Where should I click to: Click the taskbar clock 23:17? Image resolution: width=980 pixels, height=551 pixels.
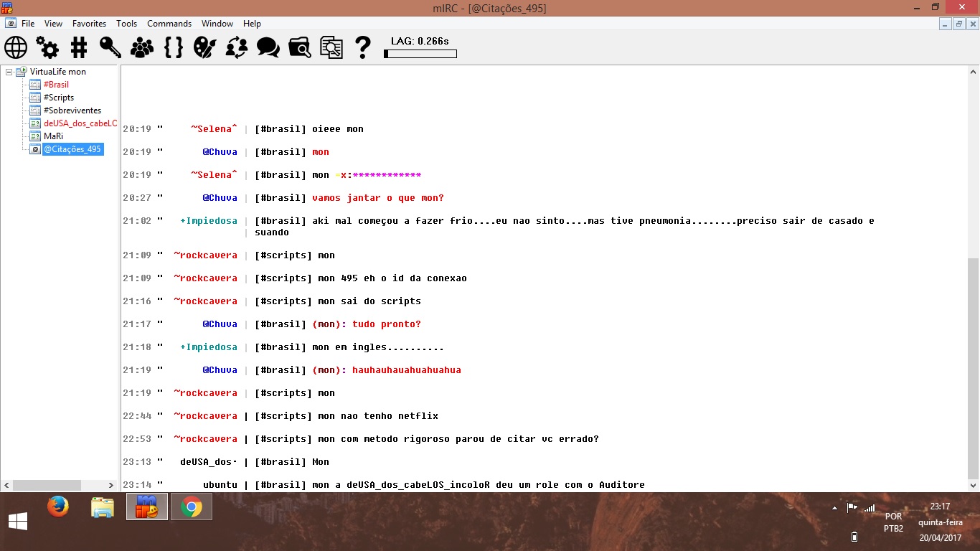coord(940,507)
